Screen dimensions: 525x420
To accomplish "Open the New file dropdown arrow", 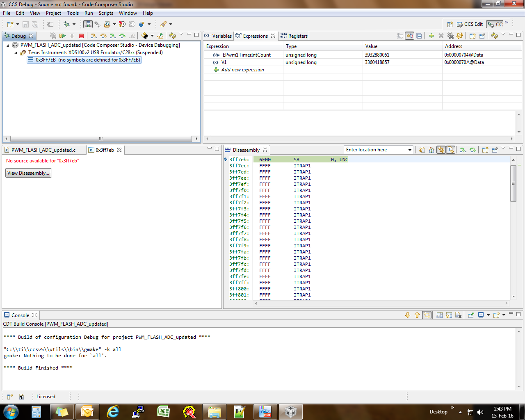I will (x=18, y=24).
